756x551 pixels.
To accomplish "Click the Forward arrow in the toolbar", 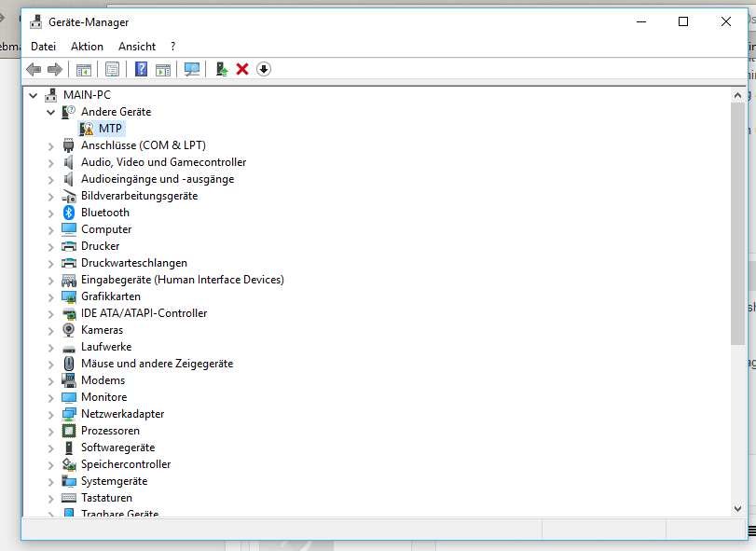I will coord(55,69).
